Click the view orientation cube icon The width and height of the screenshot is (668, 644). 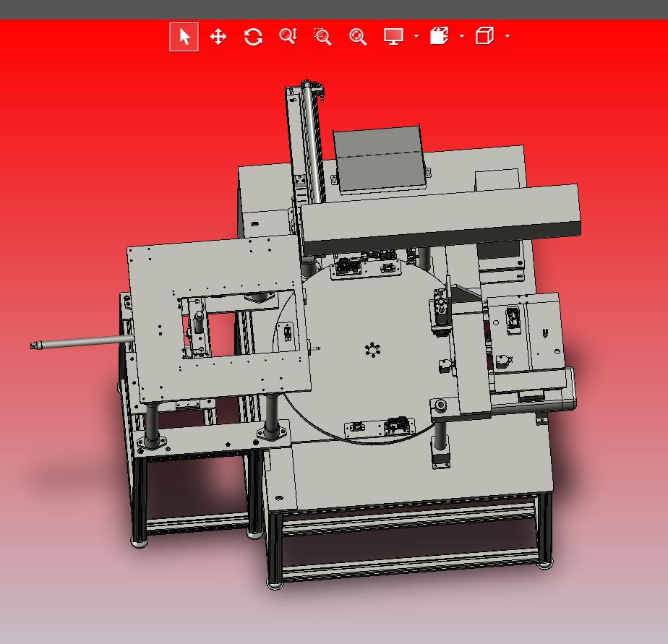(484, 36)
